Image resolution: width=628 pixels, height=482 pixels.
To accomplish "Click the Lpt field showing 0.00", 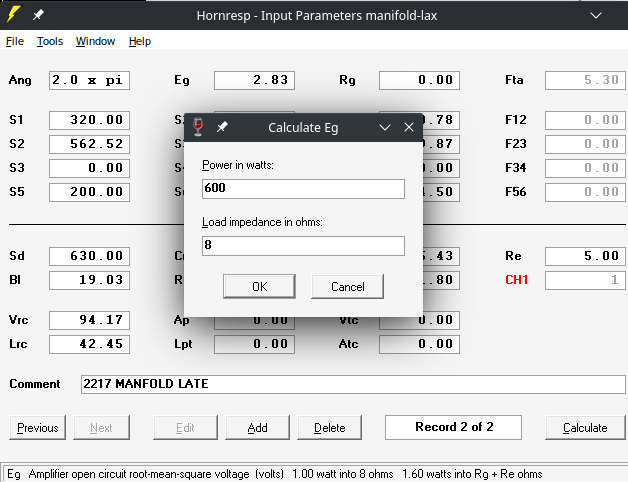I will (x=254, y=345).
